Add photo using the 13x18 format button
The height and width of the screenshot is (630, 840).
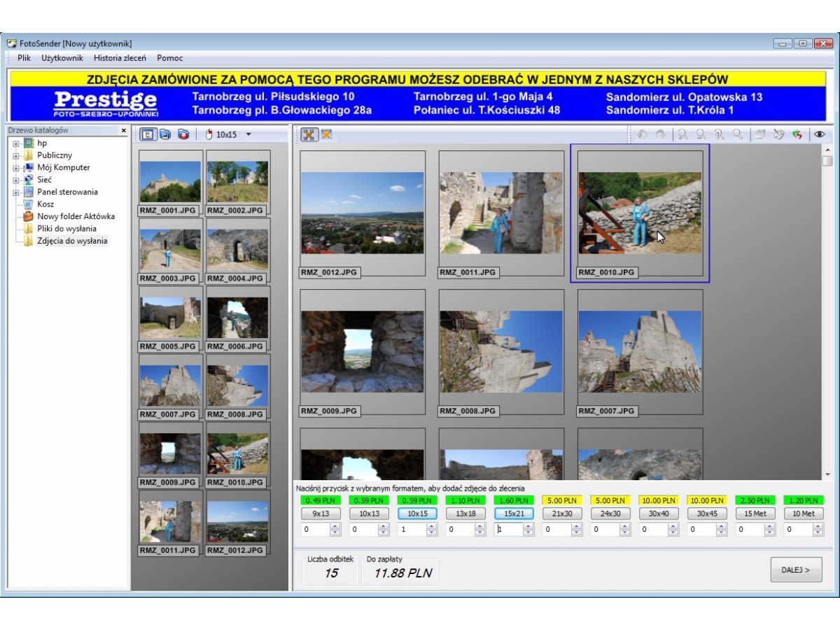coord(465,514)
